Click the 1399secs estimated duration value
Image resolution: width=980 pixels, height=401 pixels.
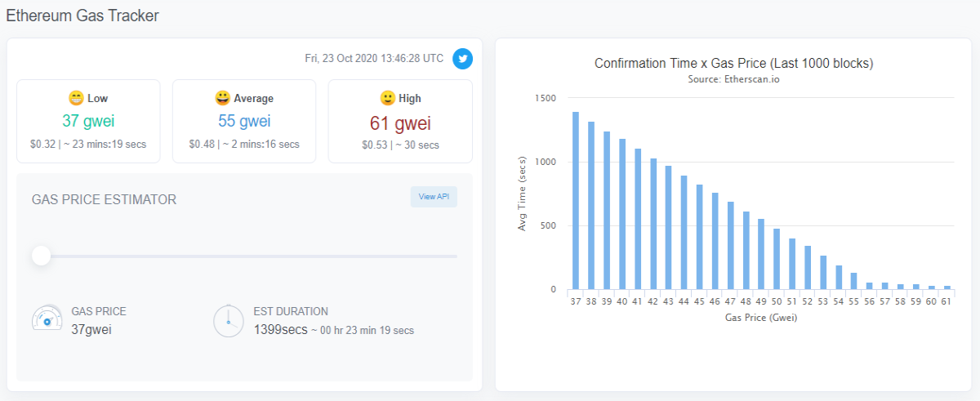281,330
